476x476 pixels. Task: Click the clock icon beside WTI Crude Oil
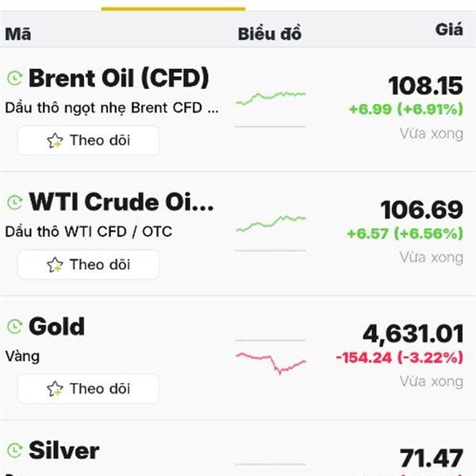point(14,203)
